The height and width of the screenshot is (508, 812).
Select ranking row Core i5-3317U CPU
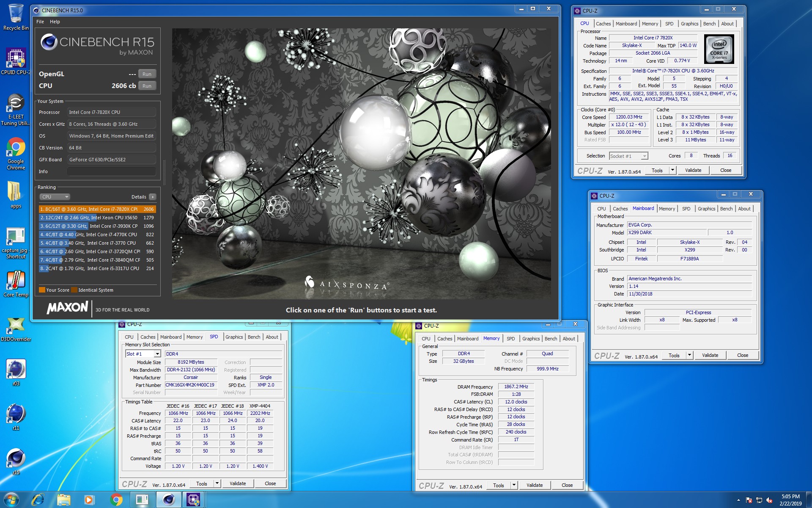[97, 268]
